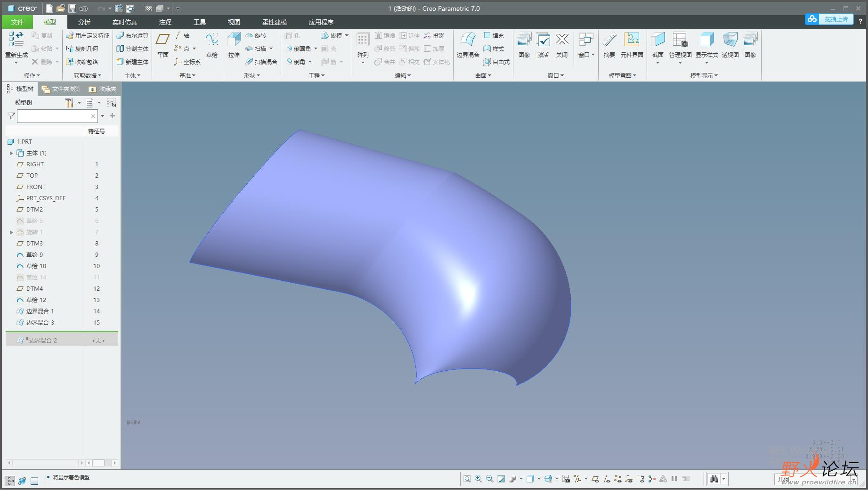
Task: Click the Boolean Operations (布尔运算) tool
Action: (x=132, y=35)
